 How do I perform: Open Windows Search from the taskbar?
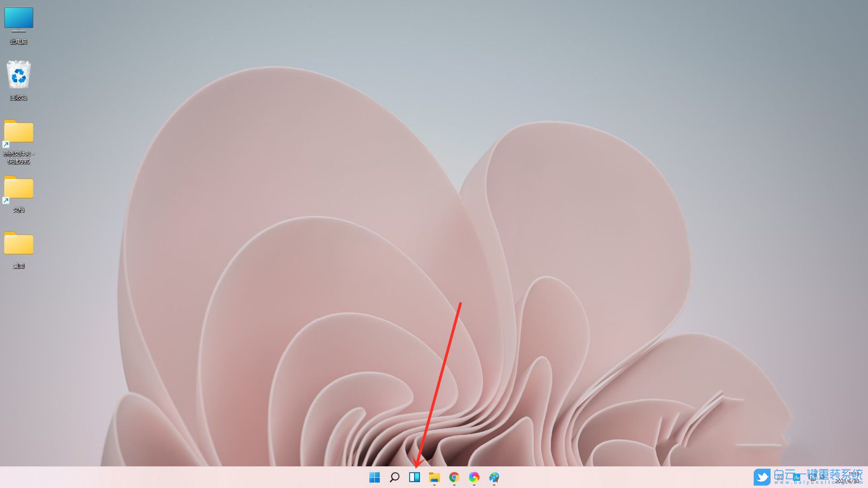click(395, 477)
